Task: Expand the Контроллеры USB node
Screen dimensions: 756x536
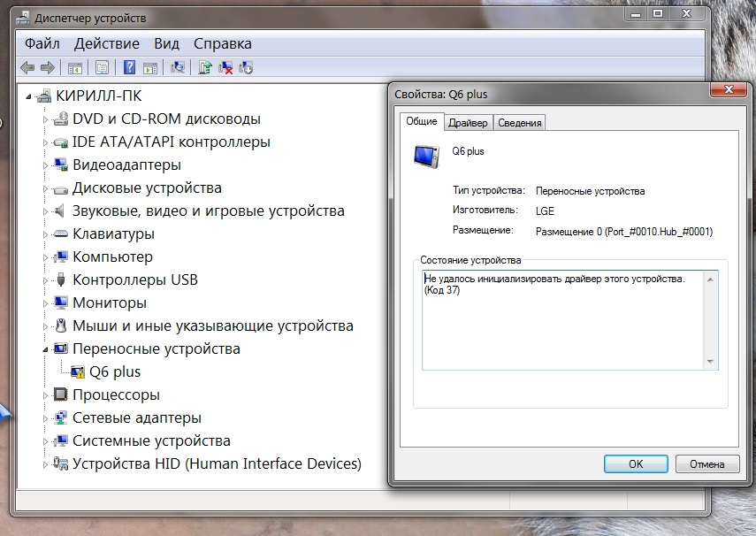Action: click(46, 279)
